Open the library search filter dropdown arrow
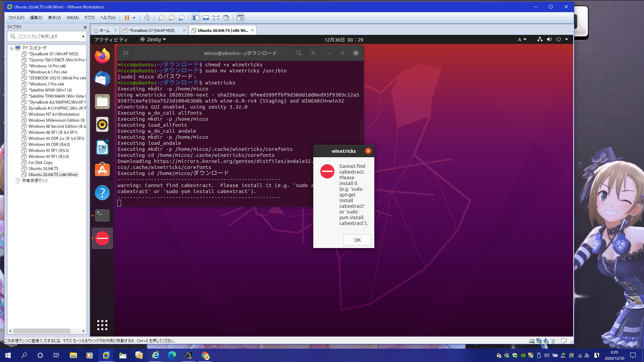The image size is (644, 362). [83, 36]
